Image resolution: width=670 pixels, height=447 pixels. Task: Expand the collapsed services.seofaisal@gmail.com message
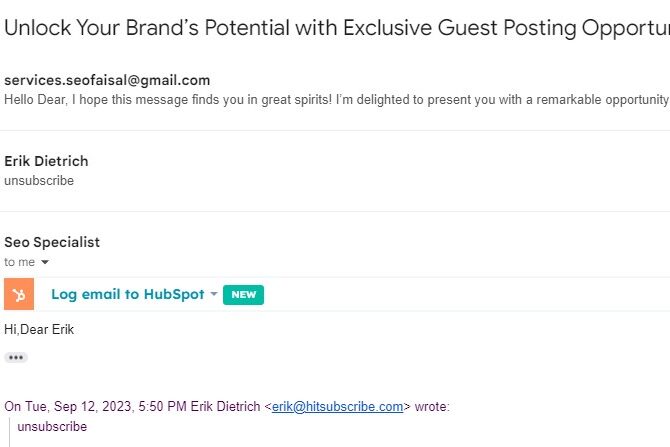pyautogui.click(x=107, y=80)
